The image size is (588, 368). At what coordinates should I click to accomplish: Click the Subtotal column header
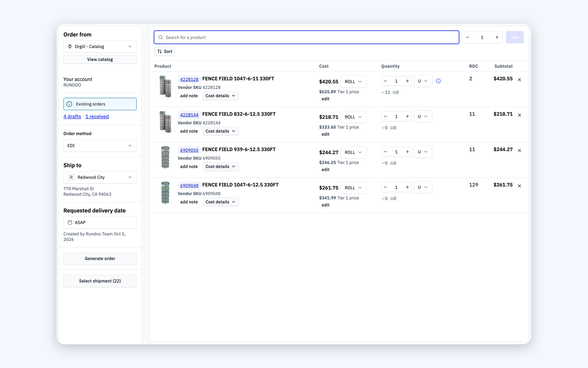pos(503,66)
